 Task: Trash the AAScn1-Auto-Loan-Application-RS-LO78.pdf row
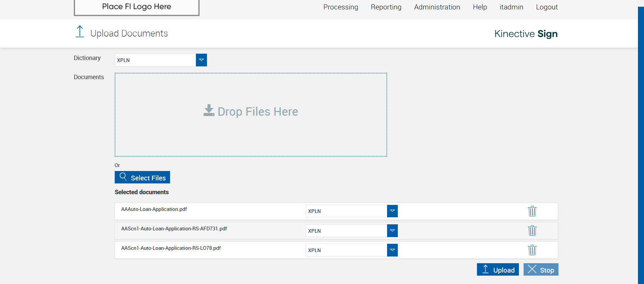click(532, 250)
